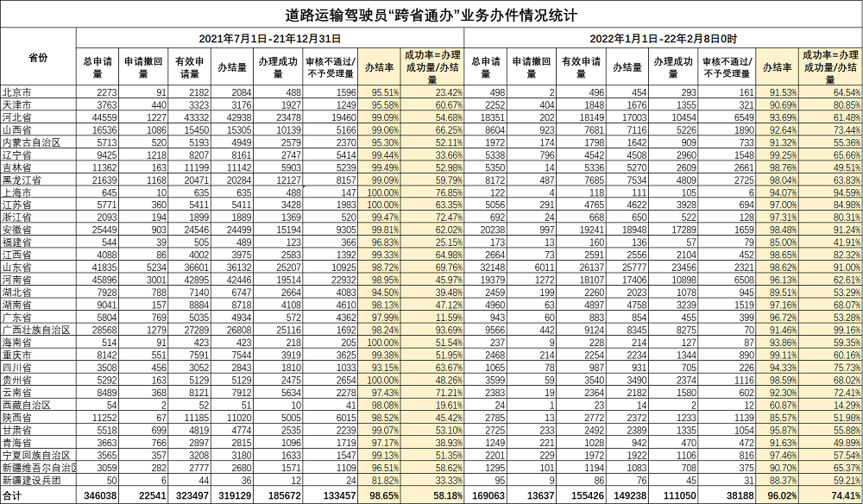Image resolution: width=863 pixels, height=504 pixels.
Task: Select the 广西壮族自治区 cell
Action: [x=38, y=331]
